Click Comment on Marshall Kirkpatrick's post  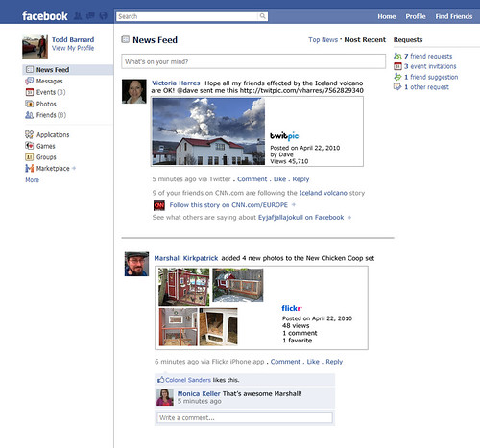point(285,362)
